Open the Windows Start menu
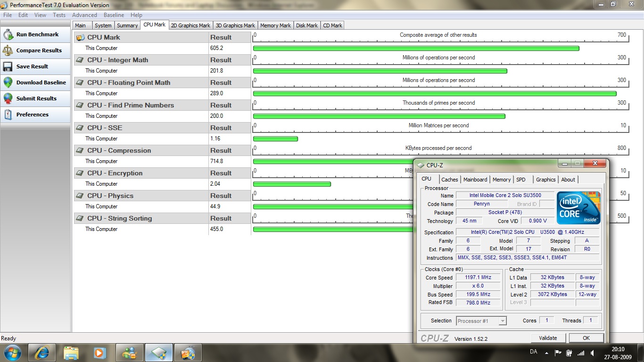Screen dimensions: 644x362 (12, 353)
